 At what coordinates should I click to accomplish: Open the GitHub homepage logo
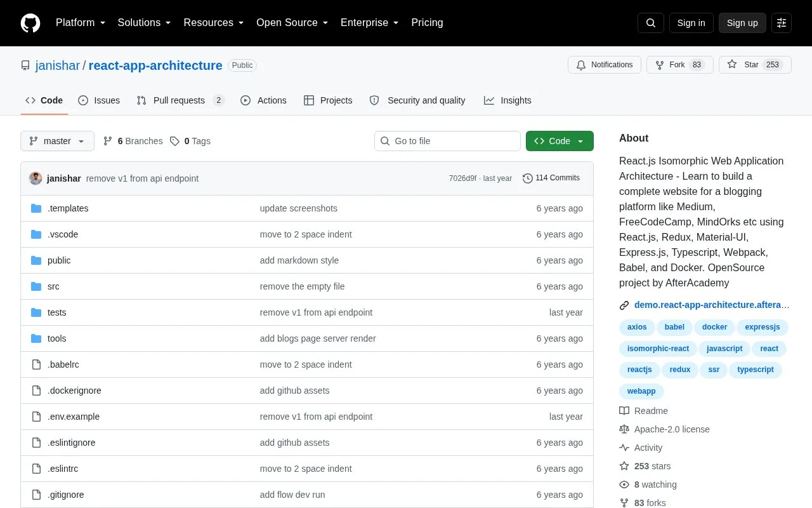[x=30, y=23]
